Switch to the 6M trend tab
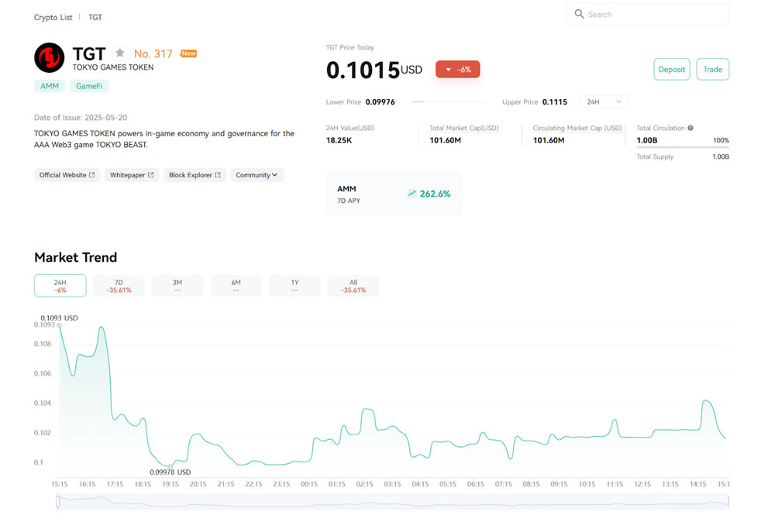Viewport: 775px width, 532px height. [x=236, y=286]
